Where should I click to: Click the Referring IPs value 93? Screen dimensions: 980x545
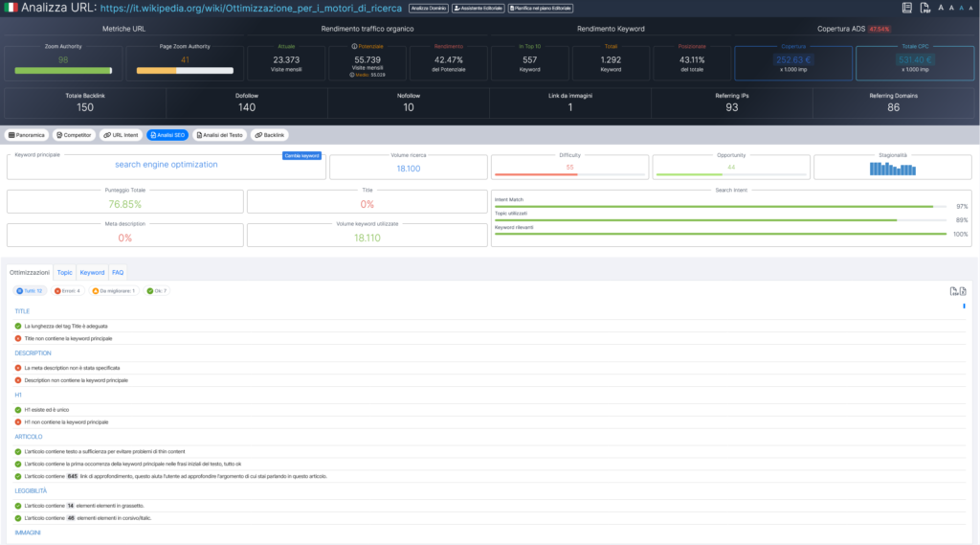coord(732,107)
